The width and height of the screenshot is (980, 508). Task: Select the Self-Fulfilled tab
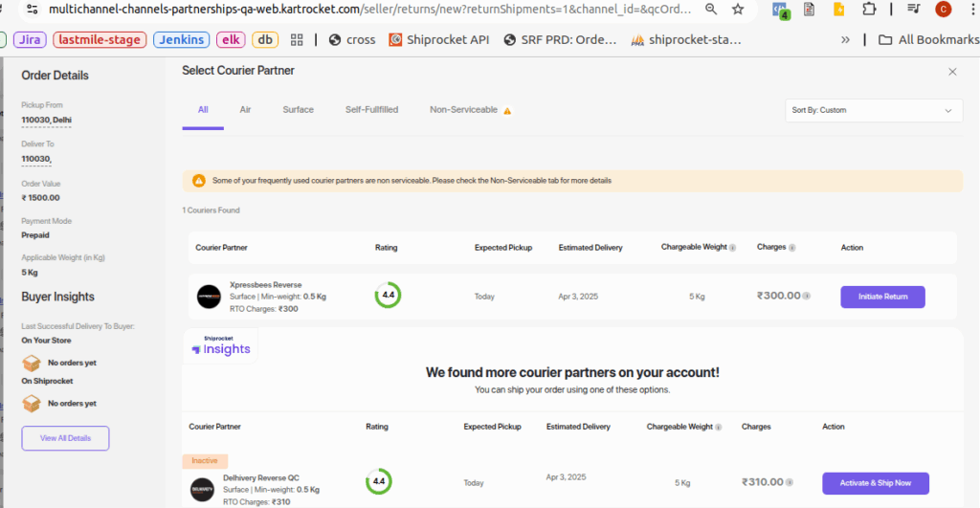(x=371, y=110)
